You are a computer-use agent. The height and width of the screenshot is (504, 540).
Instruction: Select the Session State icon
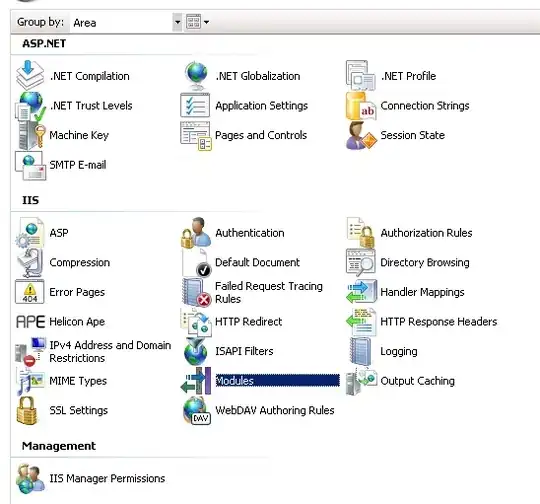click(x=361, y=135)
